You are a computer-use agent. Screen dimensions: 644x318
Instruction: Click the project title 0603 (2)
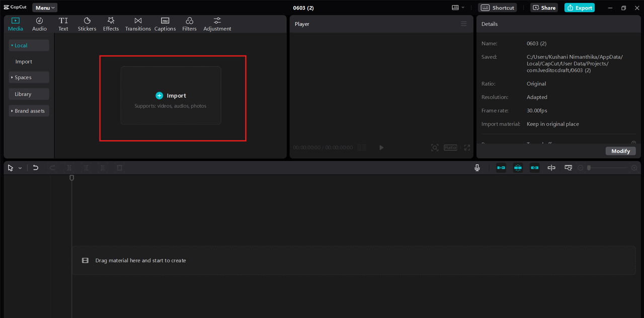click(303, 8)
